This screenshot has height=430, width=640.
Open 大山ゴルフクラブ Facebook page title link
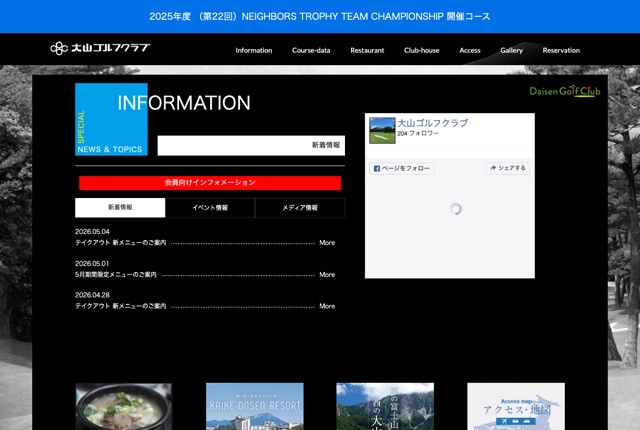click(433, 123)
